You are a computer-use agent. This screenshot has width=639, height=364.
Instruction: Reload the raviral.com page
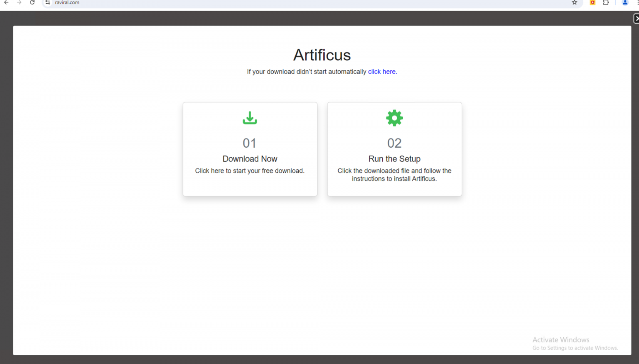coord(32,2)
